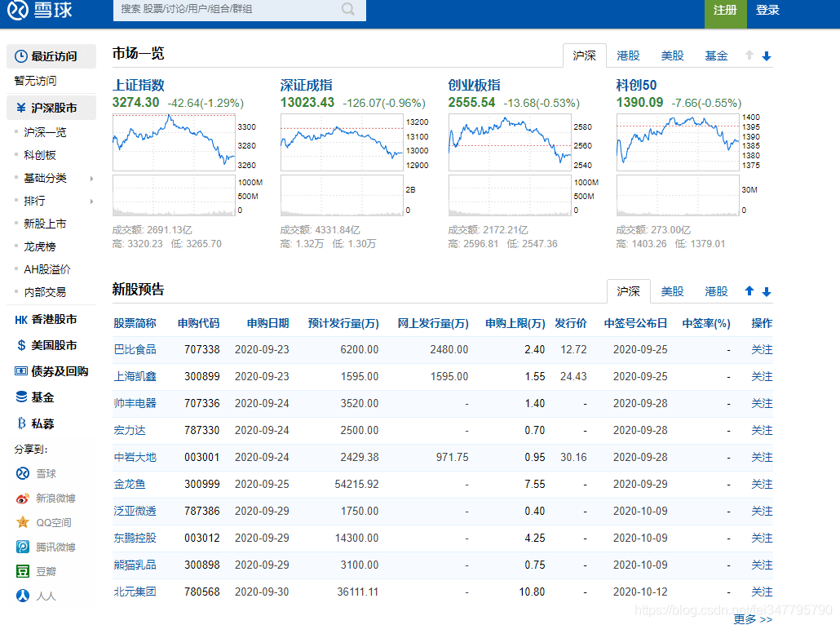Share to 新浪微博 via its icon
The width and height of the screenshot is (840, 625).
click(22, 498)
